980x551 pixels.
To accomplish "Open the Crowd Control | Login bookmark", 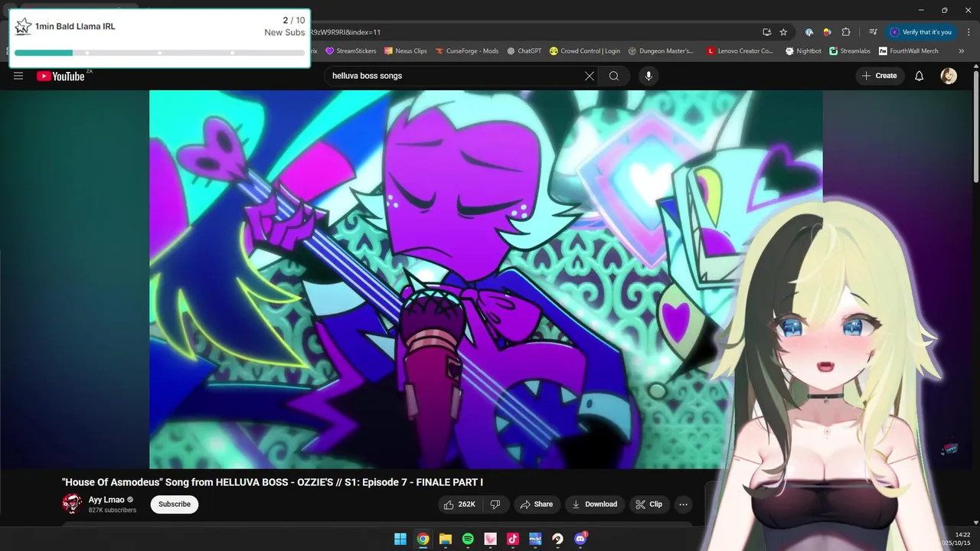I will (585, 51).
